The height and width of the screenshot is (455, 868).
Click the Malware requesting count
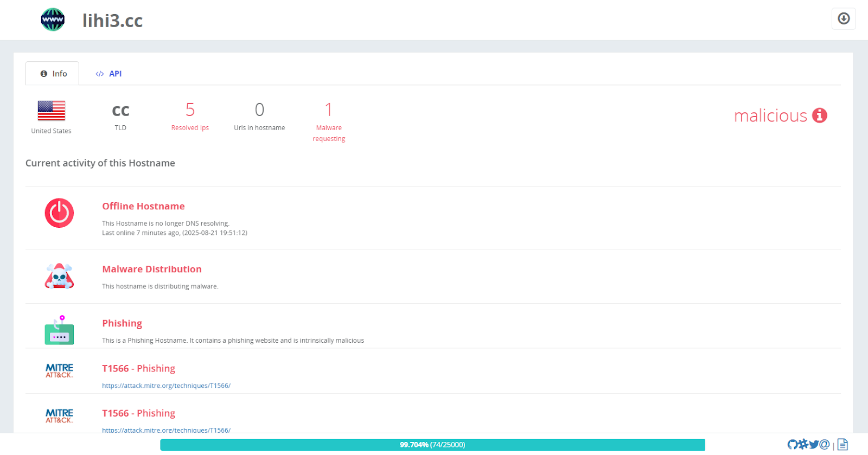point(329,110)
